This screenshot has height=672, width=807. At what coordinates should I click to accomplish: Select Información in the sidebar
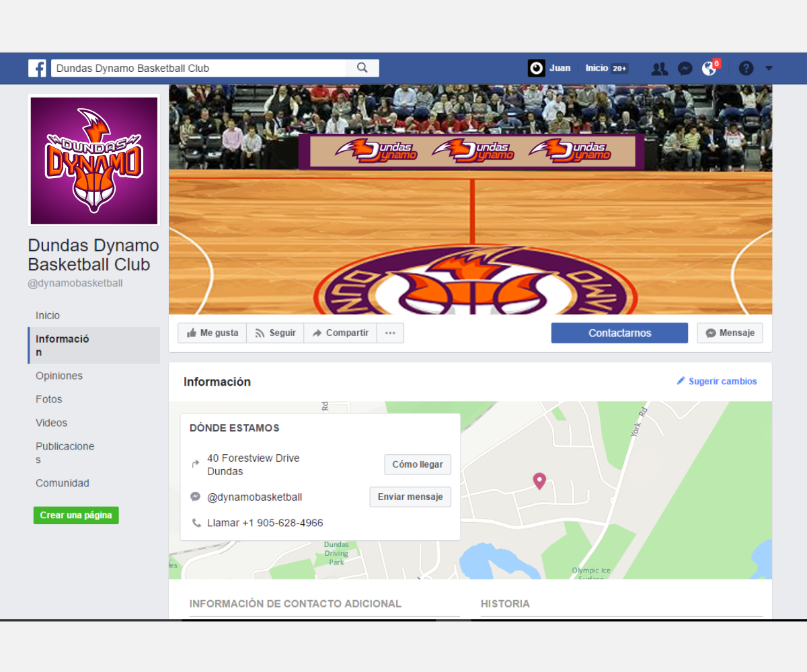tap(93, 345)
